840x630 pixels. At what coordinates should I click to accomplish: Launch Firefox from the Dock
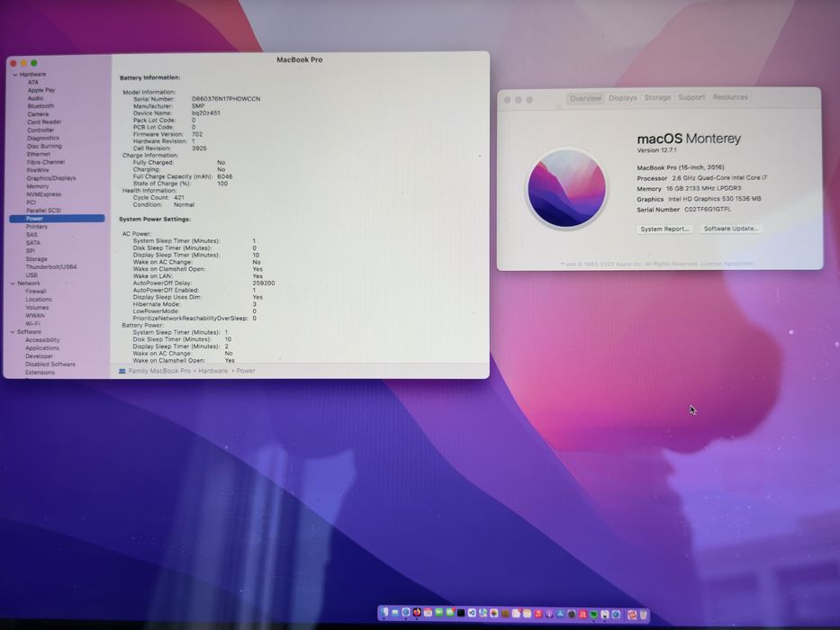click(418, 612)
